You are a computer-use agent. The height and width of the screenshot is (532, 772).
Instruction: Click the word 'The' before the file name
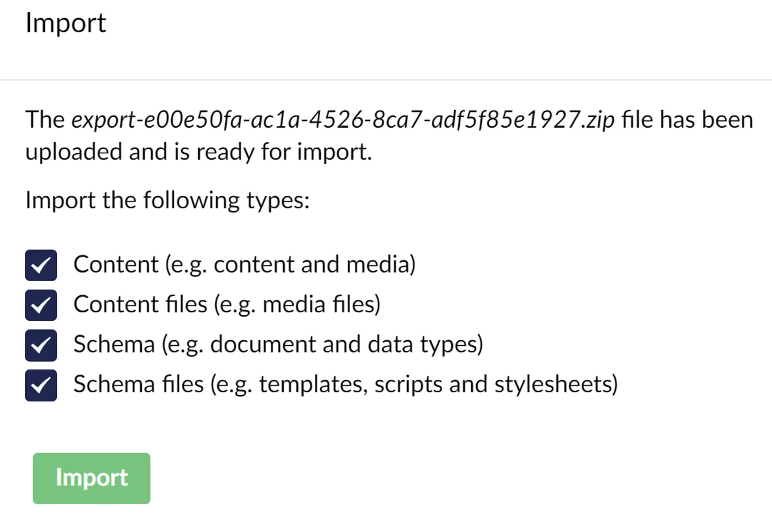[45, 120]
